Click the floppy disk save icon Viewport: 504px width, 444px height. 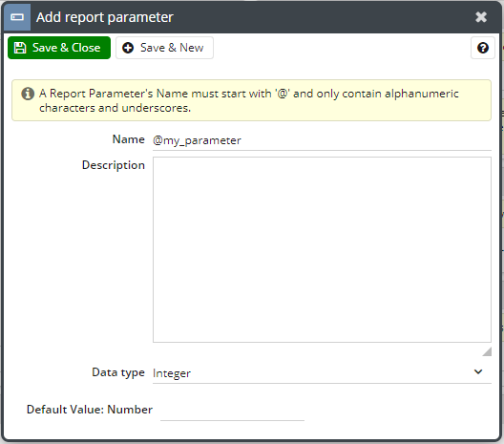pos(20,48)
